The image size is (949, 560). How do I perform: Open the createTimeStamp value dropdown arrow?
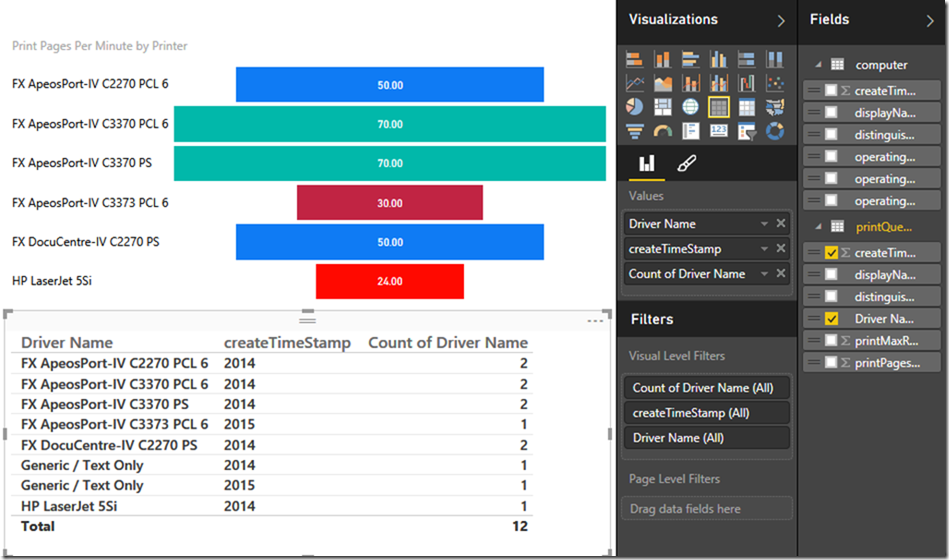pos(764,249)
